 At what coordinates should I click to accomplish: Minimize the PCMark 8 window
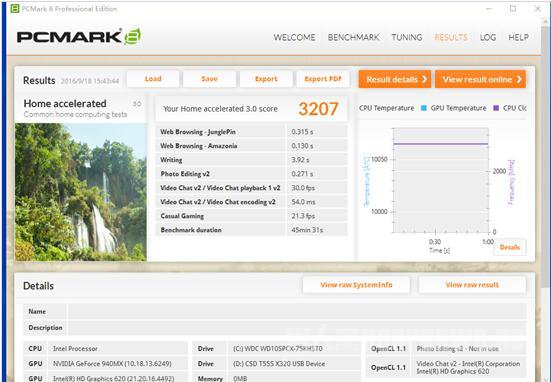pos(489,9)
